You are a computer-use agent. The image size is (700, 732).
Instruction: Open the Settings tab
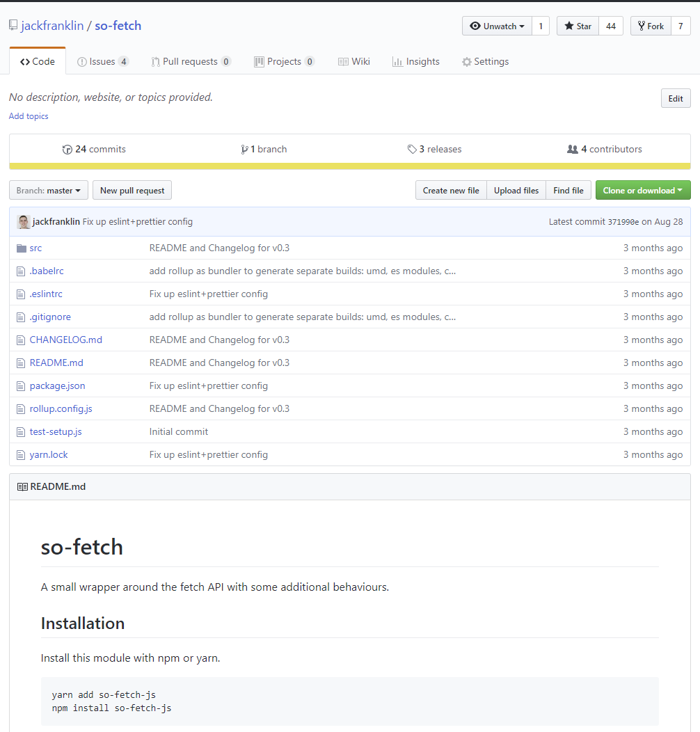[x=485, y=62]
